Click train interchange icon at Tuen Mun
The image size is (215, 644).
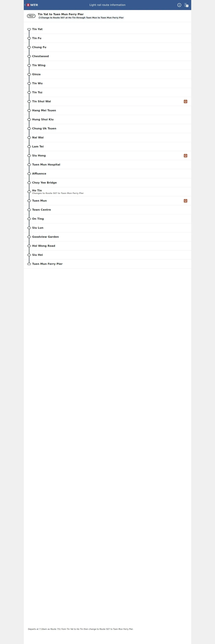pos(186,201)
